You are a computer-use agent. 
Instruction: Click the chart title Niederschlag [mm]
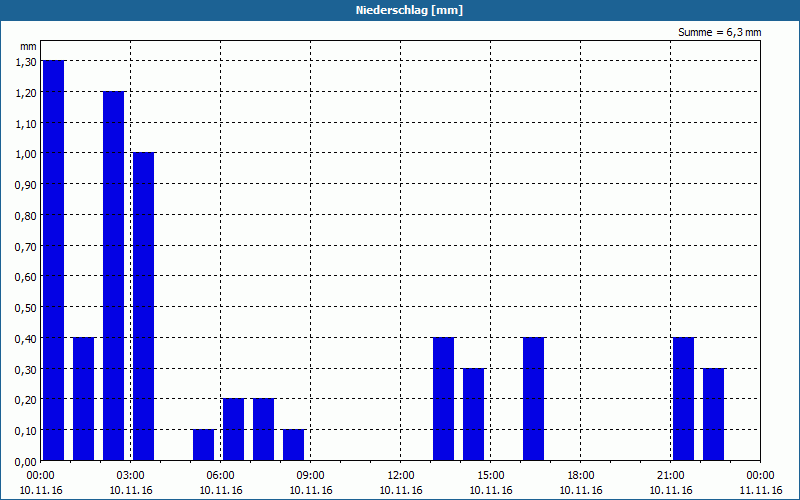click(x=409, y=10)
